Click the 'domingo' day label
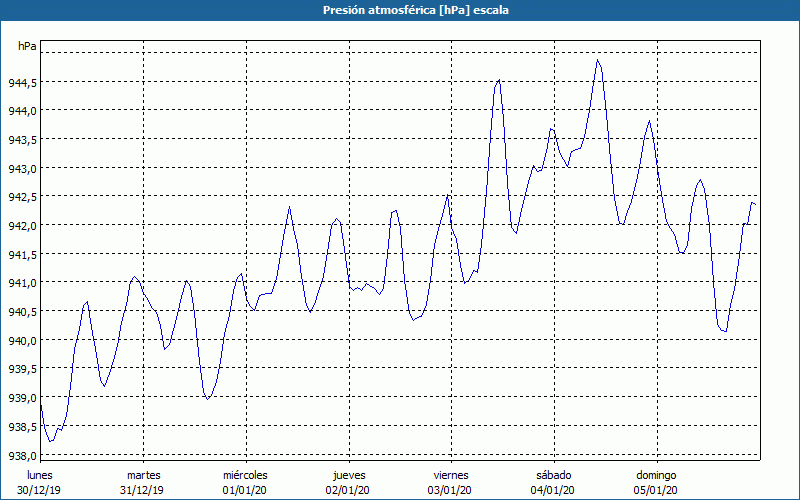Screen dimensions: 800x500 pos(657,475)
